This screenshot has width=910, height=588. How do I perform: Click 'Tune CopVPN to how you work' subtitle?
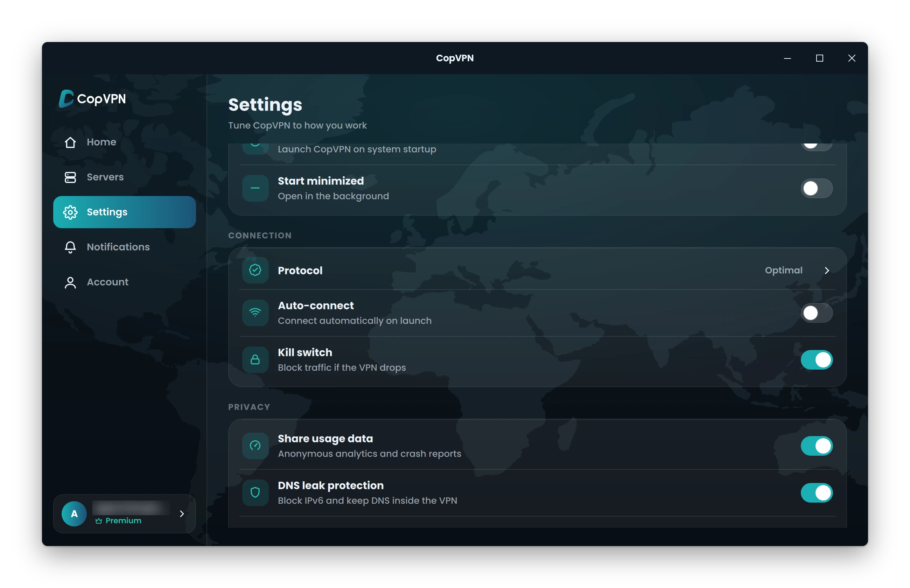point(297,126)
